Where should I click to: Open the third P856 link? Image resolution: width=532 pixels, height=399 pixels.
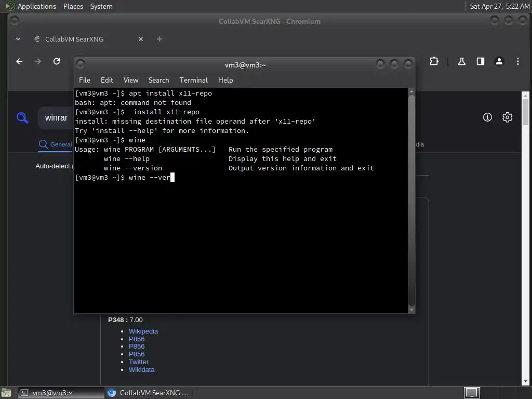click(137, 354)
